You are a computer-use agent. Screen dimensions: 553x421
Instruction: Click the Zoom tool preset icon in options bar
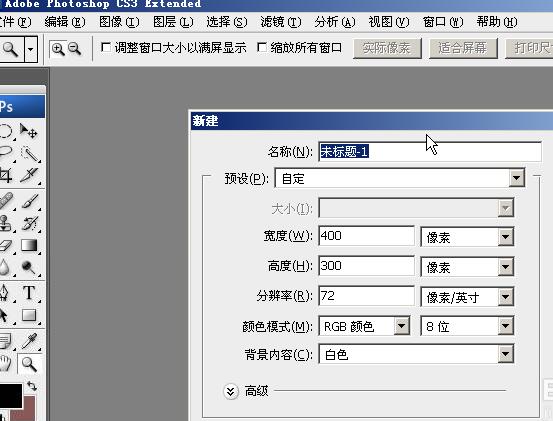pyautogui.click(x=11, y=49)
